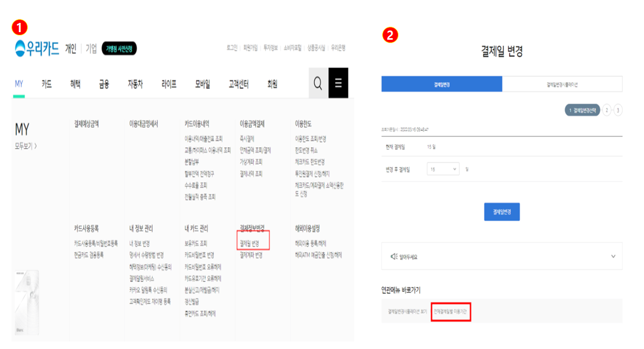Click the 우리카드 logo
The image size is (644, 349).
point(34,48)
